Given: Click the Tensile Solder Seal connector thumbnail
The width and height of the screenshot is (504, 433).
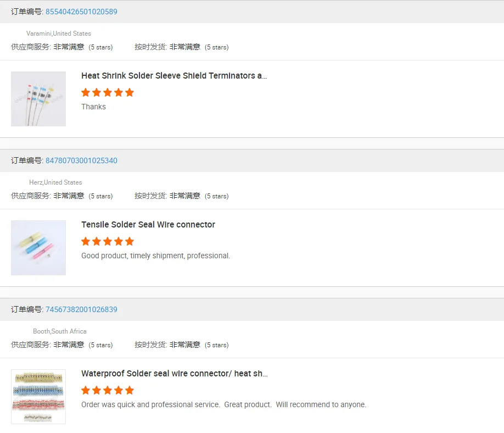Looking at the screenshot, I should pyautogui.click(x=38, y=248).
